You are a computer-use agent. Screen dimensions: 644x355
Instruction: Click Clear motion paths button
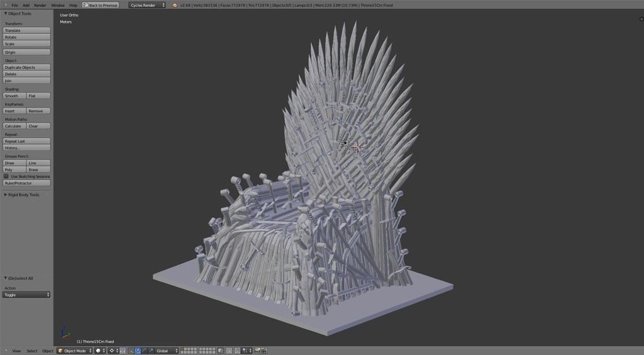pyautogui.click(x=38, y=126)
